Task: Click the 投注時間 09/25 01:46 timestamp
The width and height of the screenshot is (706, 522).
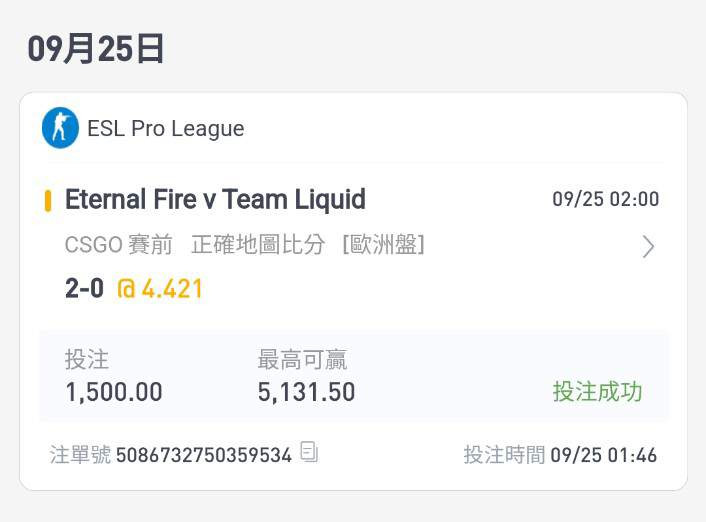Action: coord(560,455)
